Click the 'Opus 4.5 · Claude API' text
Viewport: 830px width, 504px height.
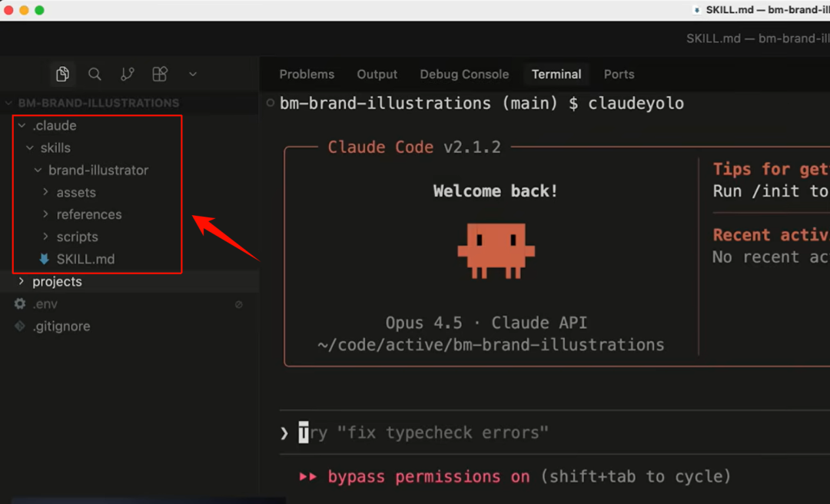point(486,323)
